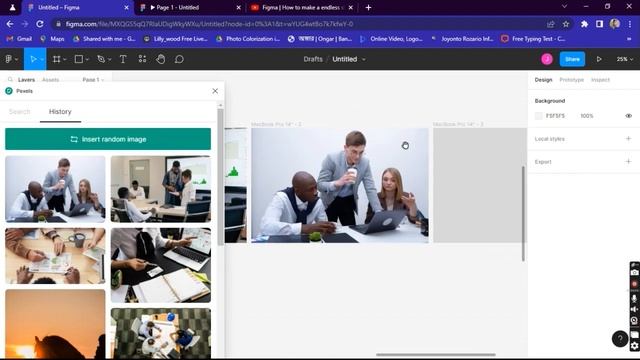Image resolution: width=640 pixels, height=360 pixels.
Task: Switch to the Figma YouTube video tab
Action: (301, 7)
